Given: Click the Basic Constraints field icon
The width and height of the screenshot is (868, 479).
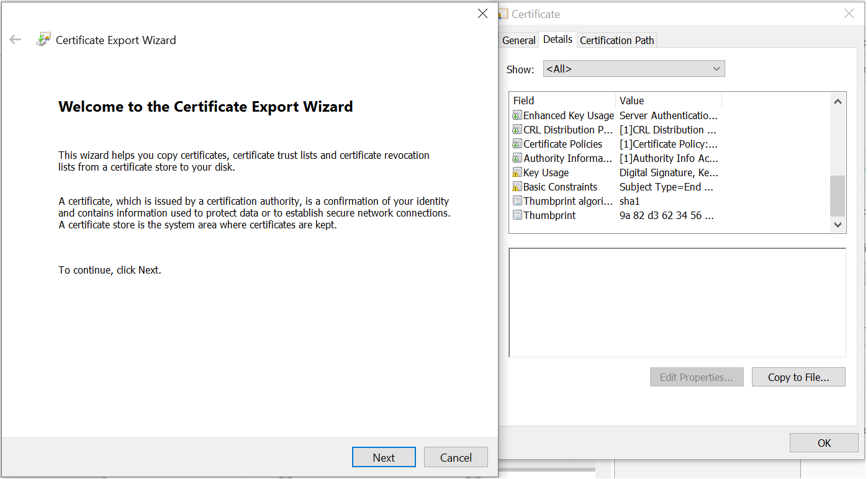Looking at the screenshot, I should click(517, 187).
